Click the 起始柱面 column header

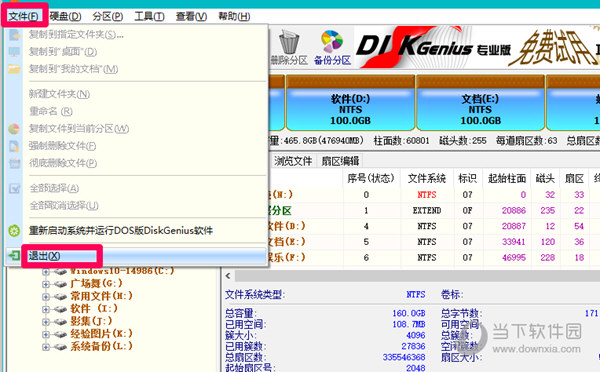coord(507,178)
